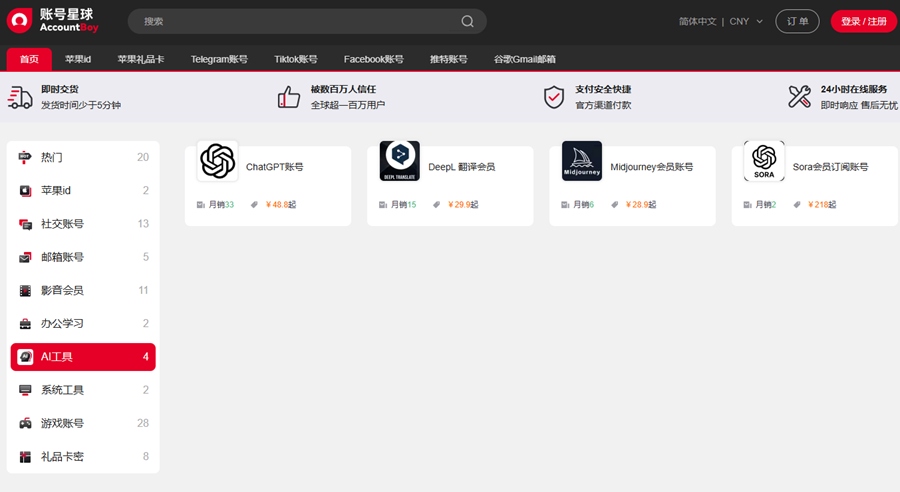Image resolution: width=900 pixels, height=492 pixels.
Task: Open the DeepL 翻译会员 product title
Action: click(461, 167)
